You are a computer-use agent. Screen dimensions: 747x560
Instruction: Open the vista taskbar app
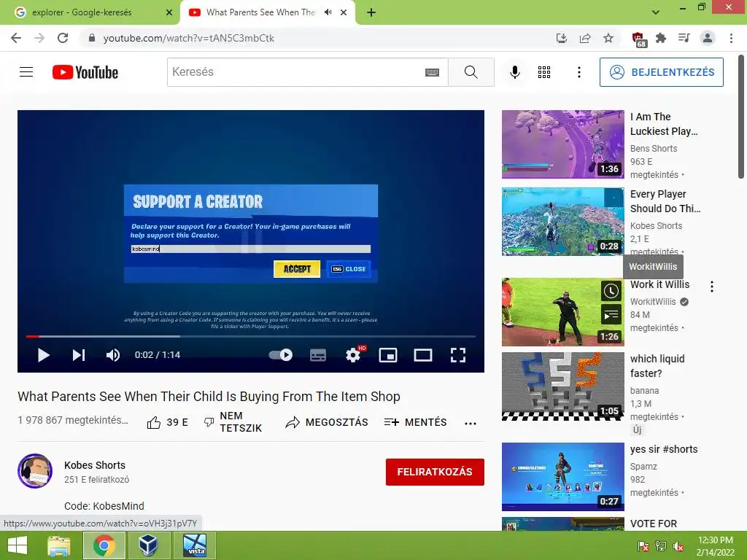click(x=195, y=545)
